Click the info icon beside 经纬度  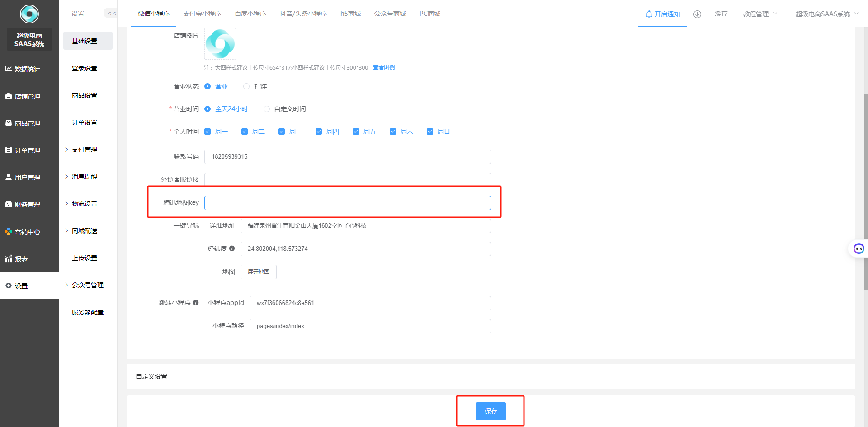click(232, 249)
